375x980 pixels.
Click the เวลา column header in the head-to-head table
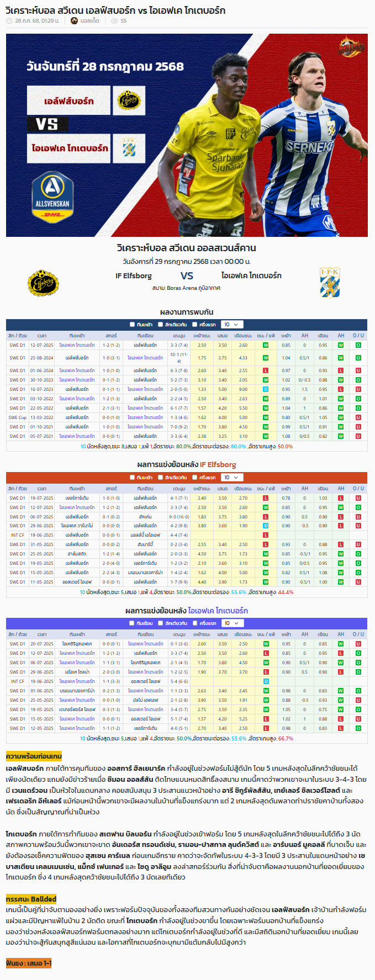point(42,336)
